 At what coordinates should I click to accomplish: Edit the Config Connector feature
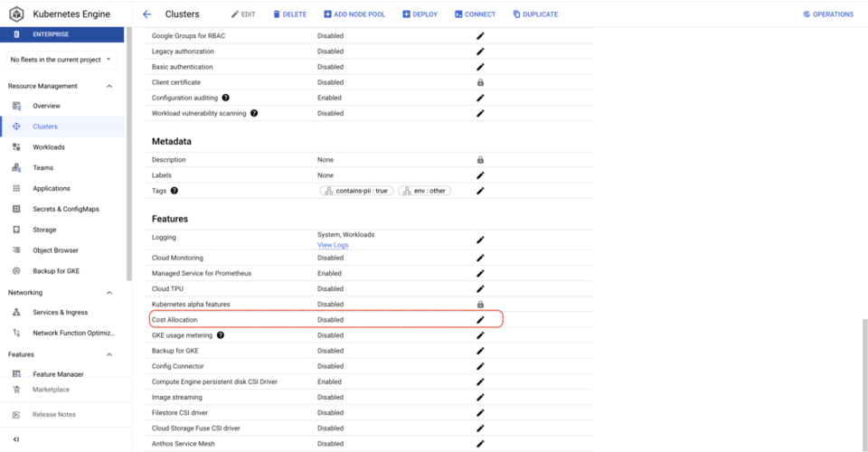[480, 366]
